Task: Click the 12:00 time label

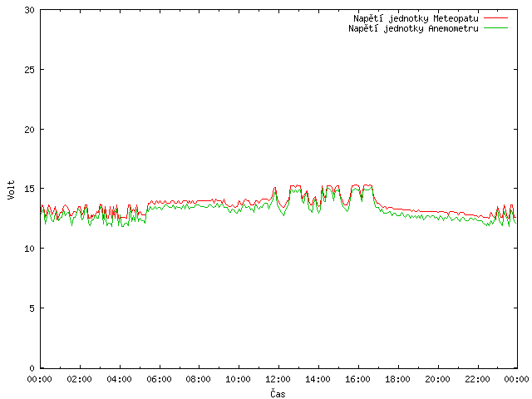Action: (278, 379)
